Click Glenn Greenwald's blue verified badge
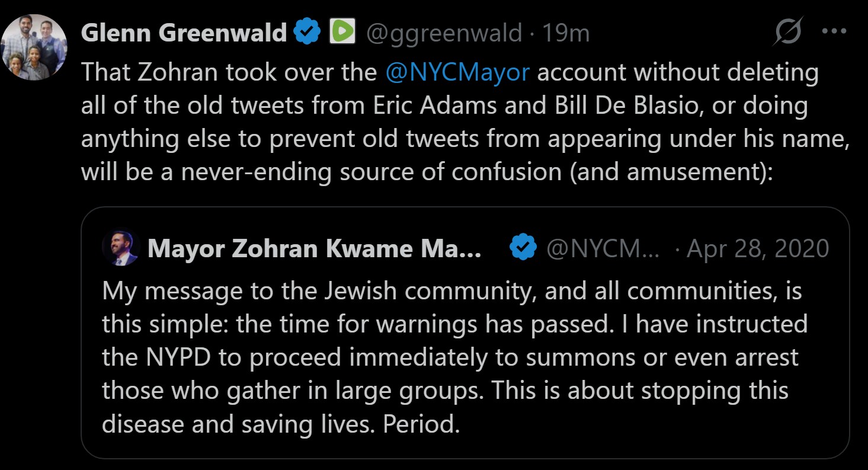 pos(308,32)
